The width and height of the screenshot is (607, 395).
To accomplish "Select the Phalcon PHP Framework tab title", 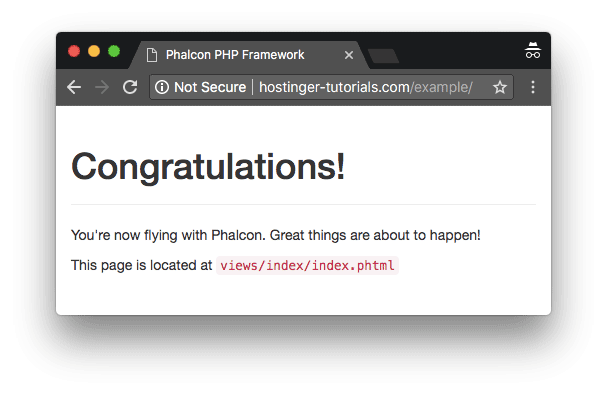I will [235, 55].
